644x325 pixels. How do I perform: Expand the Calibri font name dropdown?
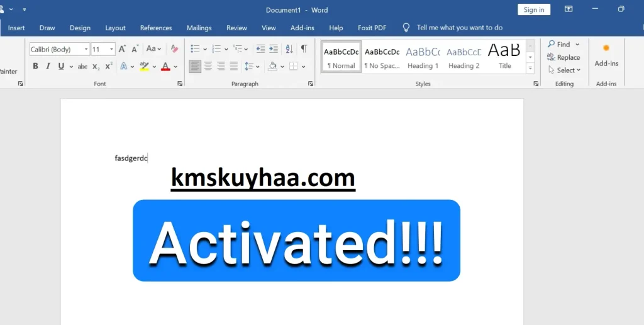[86, 49]
